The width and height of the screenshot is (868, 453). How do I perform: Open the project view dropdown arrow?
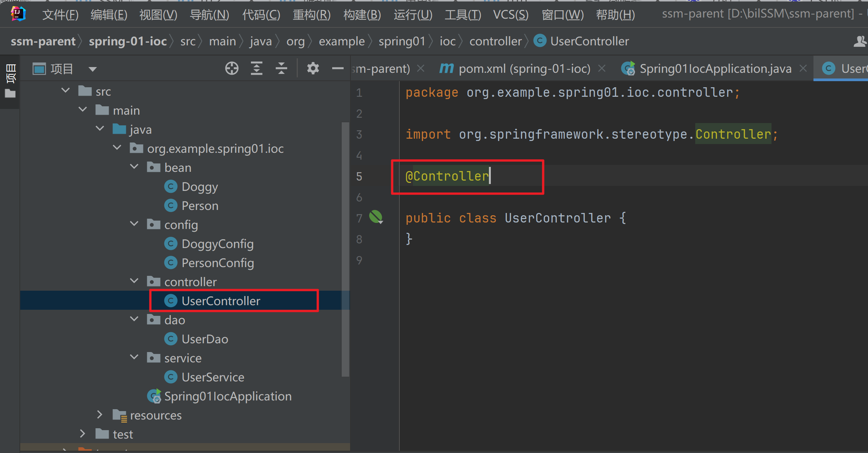click(x=92, y=69)
